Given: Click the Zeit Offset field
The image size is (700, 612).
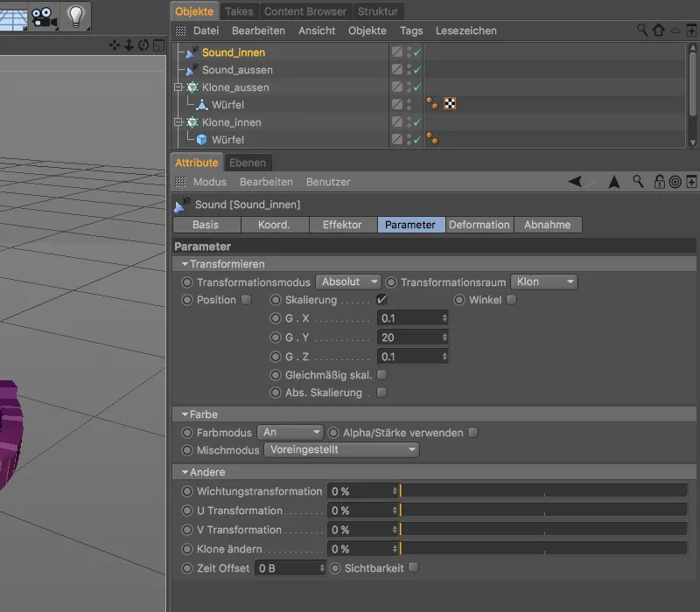Looking at the screenshot, I should click(x=290, y=567).
